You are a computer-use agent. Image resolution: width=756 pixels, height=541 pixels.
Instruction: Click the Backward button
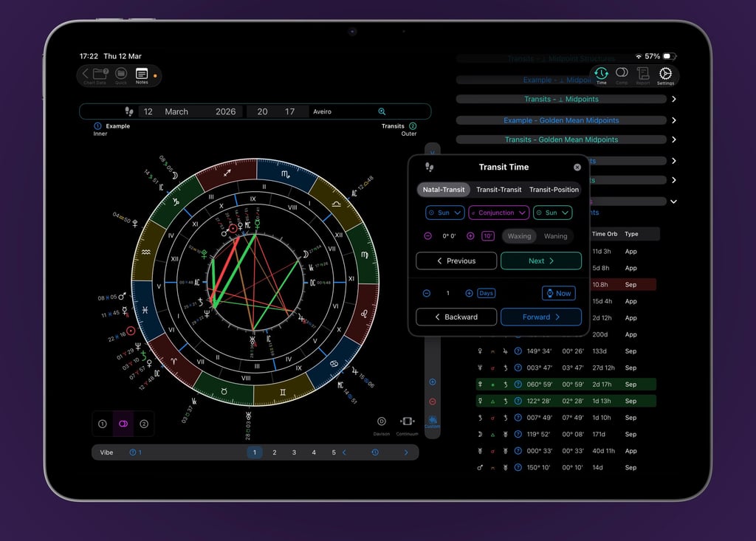pos(456,317)
